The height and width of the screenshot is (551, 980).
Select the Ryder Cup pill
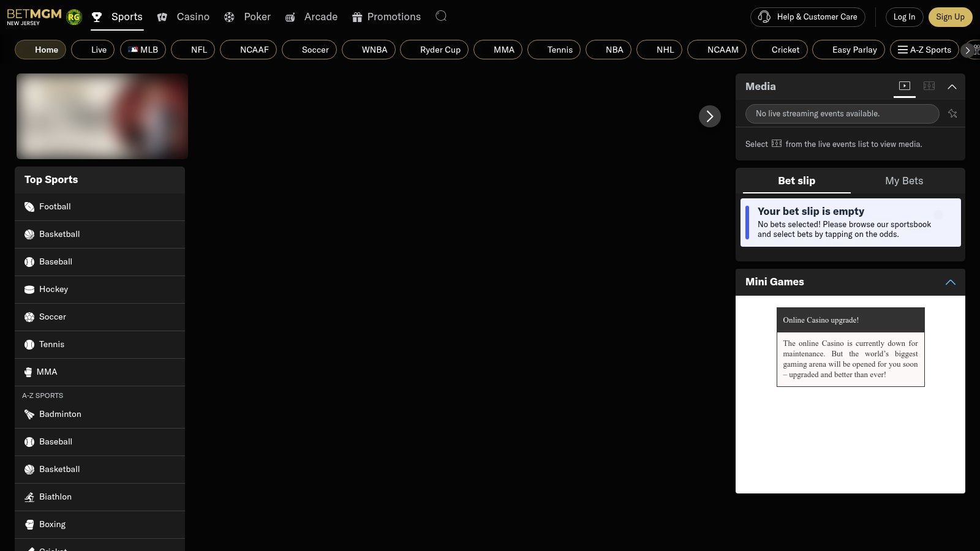(434, 50)
